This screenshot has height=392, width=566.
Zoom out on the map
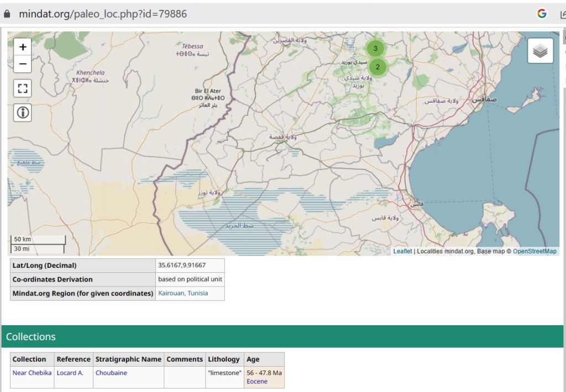(23, 64)
